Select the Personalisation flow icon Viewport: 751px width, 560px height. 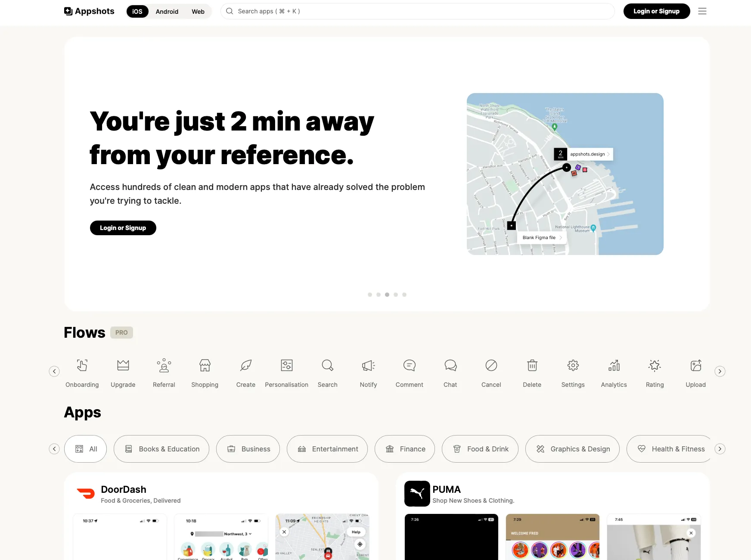[x=287, y=365]
